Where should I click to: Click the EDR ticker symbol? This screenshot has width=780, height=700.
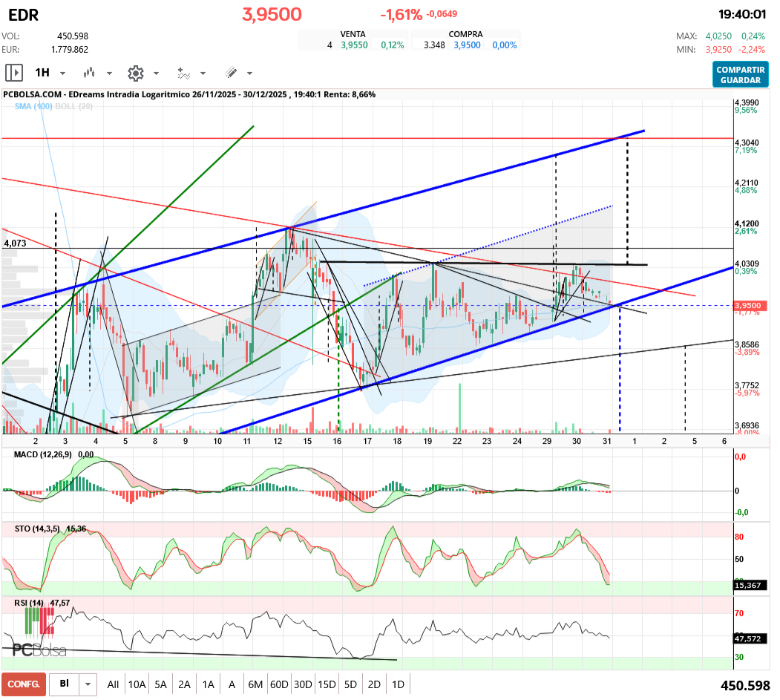coord(24,15)
